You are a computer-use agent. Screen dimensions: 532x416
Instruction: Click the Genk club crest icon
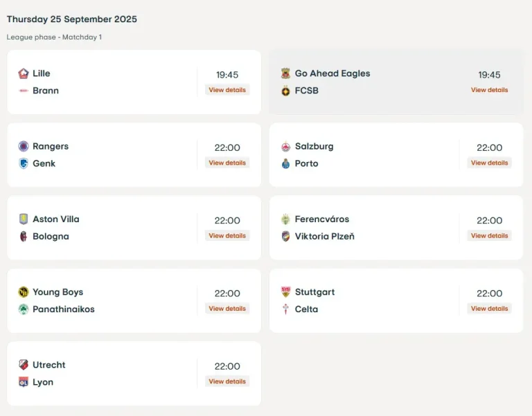[x=24, y=163]
